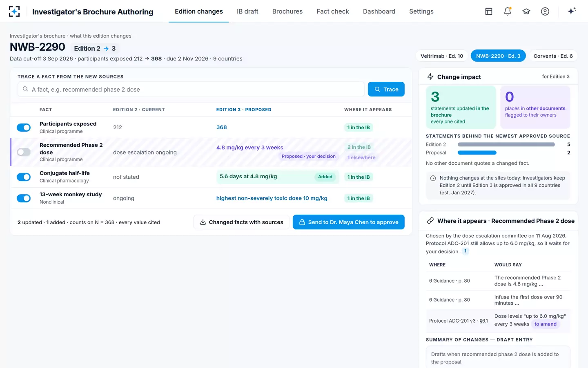Viewport: 588px width, 368px height.
Task: Open the AI sparkle assistant icon
Action: pyautogui.click(x=572, y=11)
